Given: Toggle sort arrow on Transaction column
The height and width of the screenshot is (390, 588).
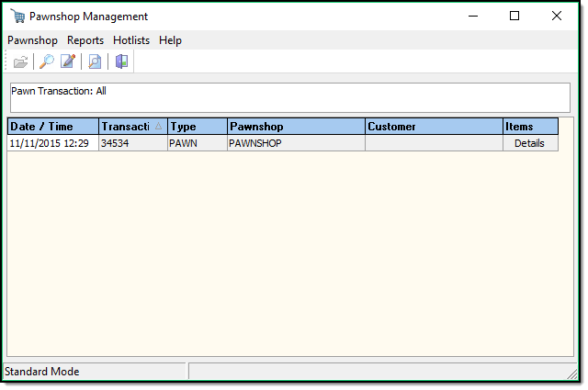Looking at the screenshot, I should [x=158, y=127].
